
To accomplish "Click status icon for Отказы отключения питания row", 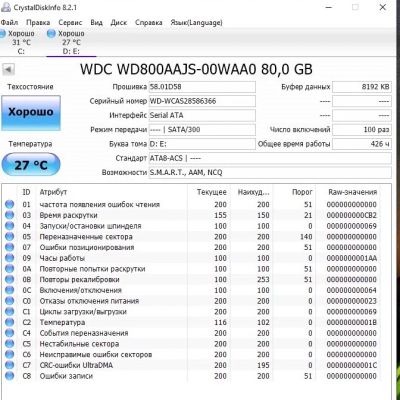I will pyautogui.click(x=10, y=301).
